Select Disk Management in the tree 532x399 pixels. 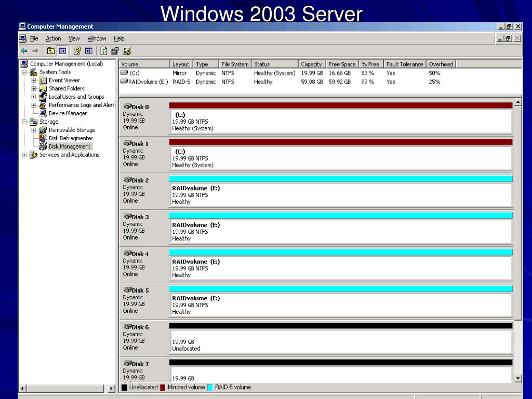click(x=70, y=147)
